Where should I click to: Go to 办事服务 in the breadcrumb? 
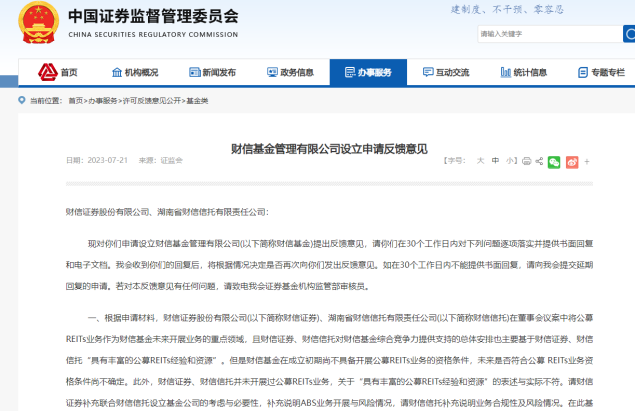click(x=103, y=101)
